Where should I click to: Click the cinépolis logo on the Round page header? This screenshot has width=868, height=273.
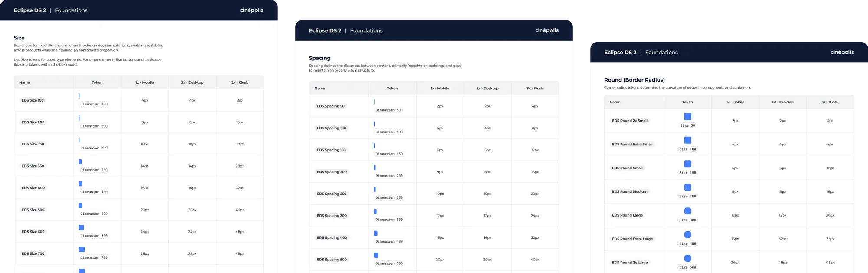842,52
